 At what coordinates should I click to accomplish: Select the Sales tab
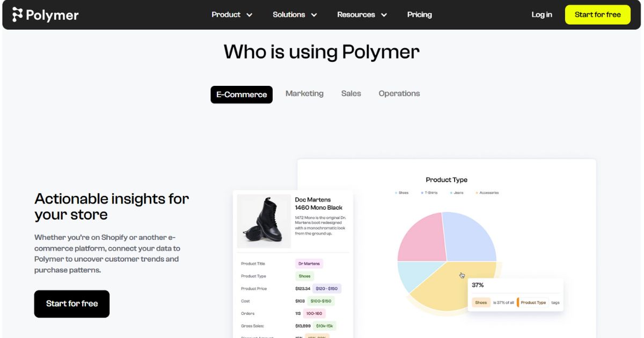point(351,93)
